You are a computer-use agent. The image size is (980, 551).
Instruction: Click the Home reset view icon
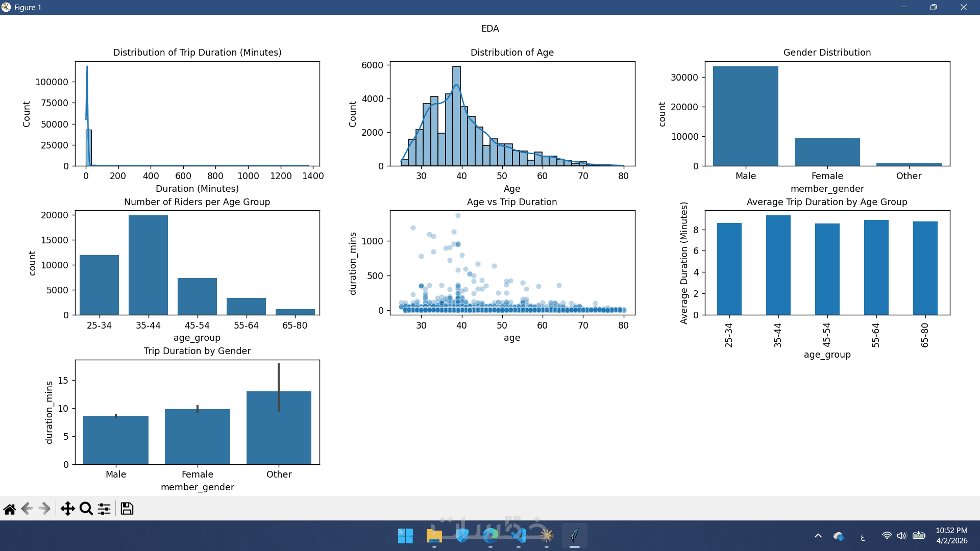[x=10, y=509]
